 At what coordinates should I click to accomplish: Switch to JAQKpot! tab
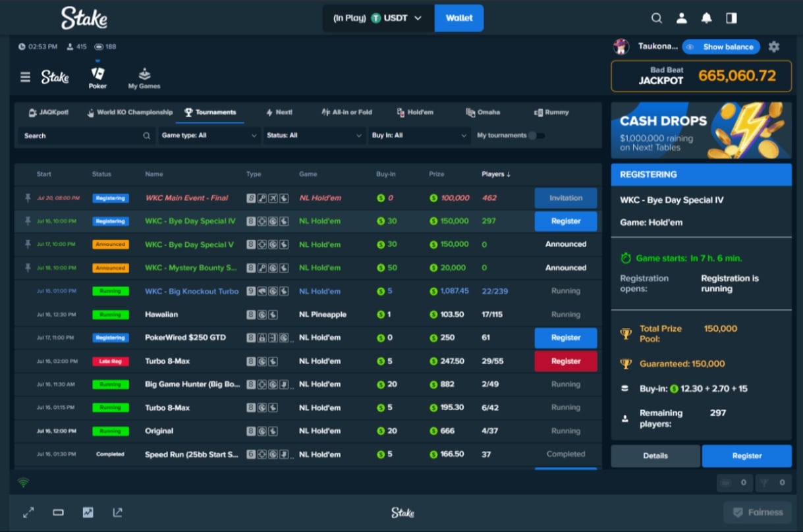(x=48, y=113)
